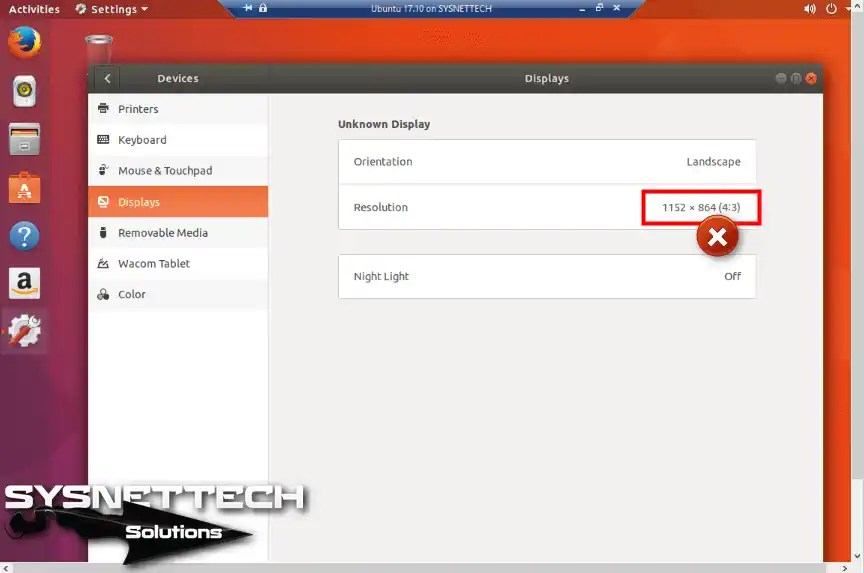Click the Wacom Tablet icon
864x573 pixels.
[x=103, y=263]
